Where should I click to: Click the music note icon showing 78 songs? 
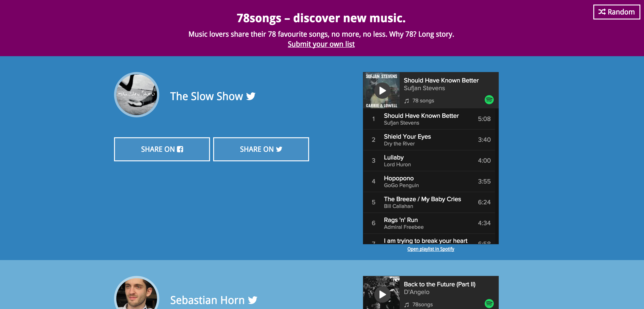point(407,101)
